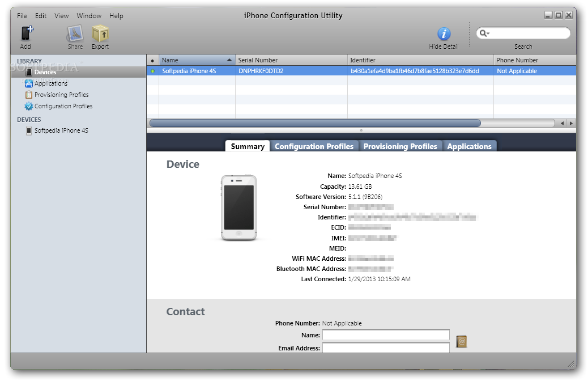Viewport: 588px width, 381px height.
Task: Switch to the Applications tab
Action: (x=469, y=146)
